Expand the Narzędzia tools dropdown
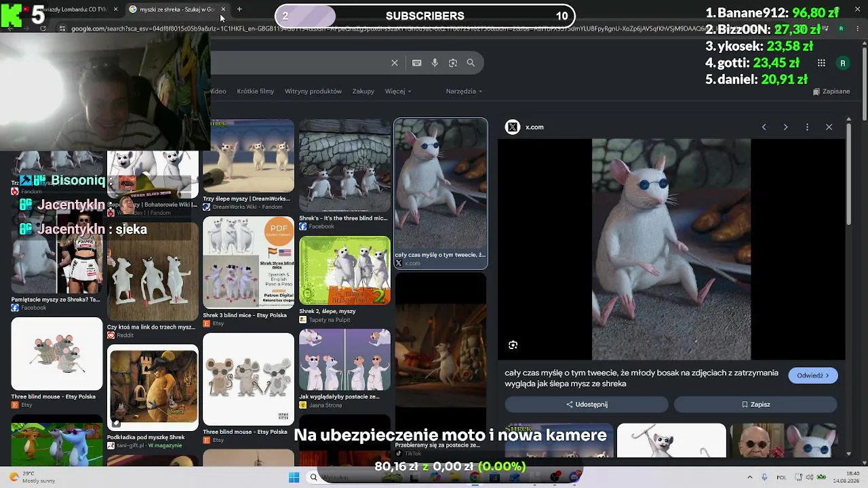The image size is (868, 488). click(x=464, y=91)
